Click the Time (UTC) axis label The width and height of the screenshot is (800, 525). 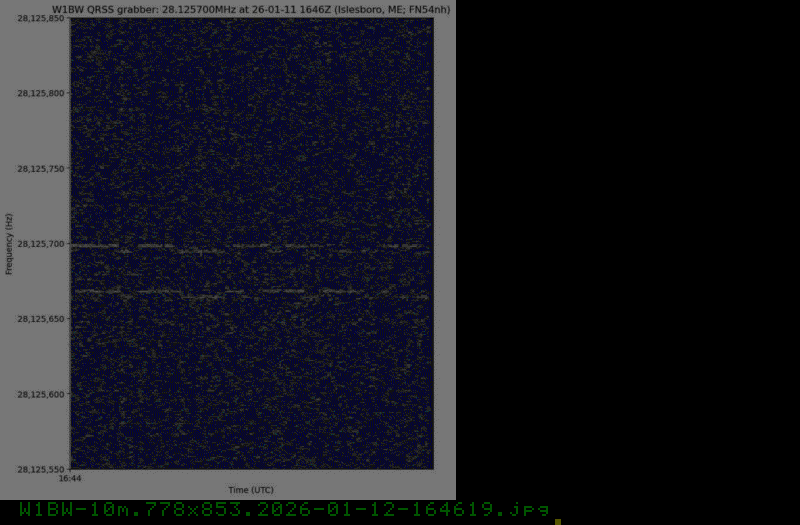[x=250, y=490]
